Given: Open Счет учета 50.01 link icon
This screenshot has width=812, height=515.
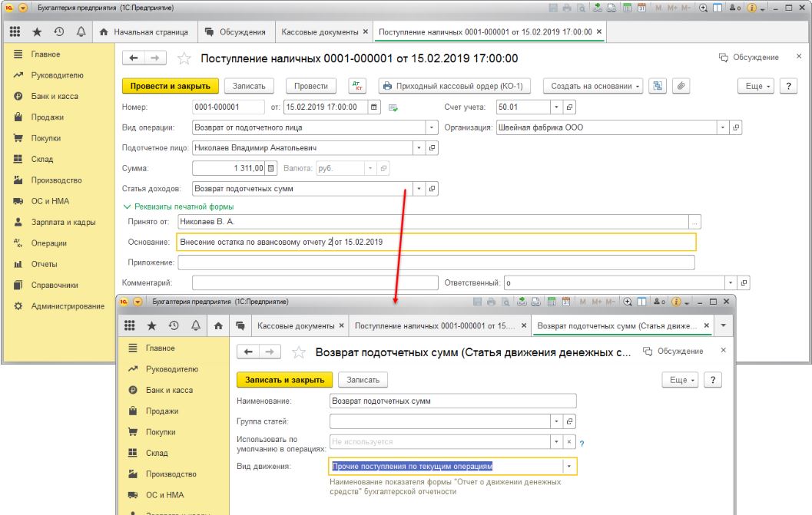Looking at the screenshot, I should [x=569, y=107].
